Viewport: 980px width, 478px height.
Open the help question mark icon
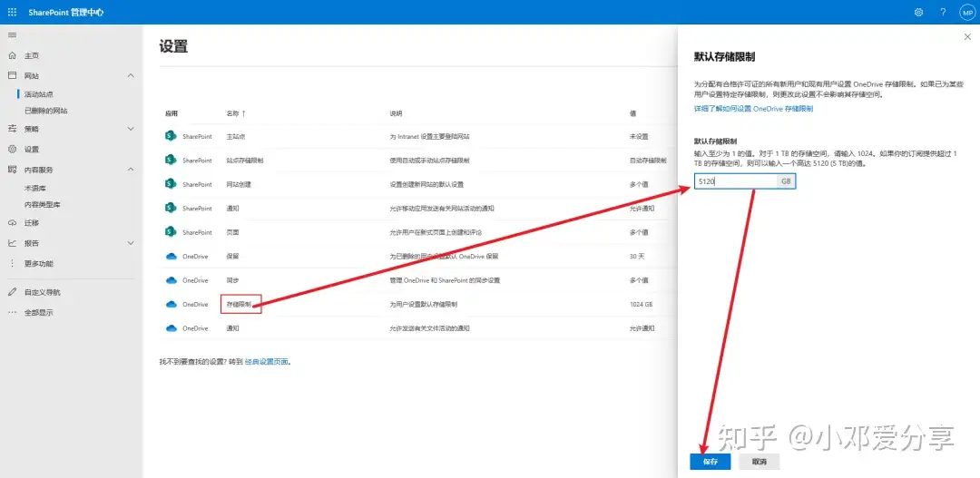tap(943, 12)
